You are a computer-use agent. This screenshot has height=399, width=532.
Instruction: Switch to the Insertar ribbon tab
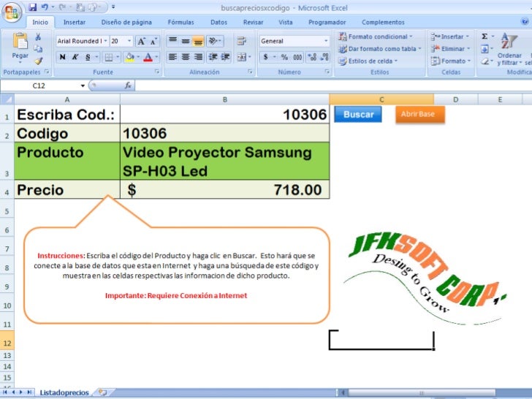click(x=75, y=23)
